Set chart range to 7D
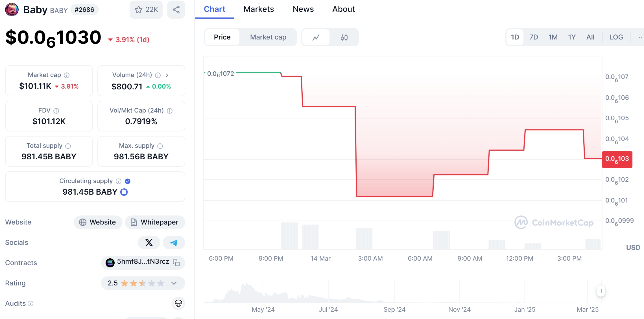The width and height of the screenshot is (644, 319). [534, 37]
